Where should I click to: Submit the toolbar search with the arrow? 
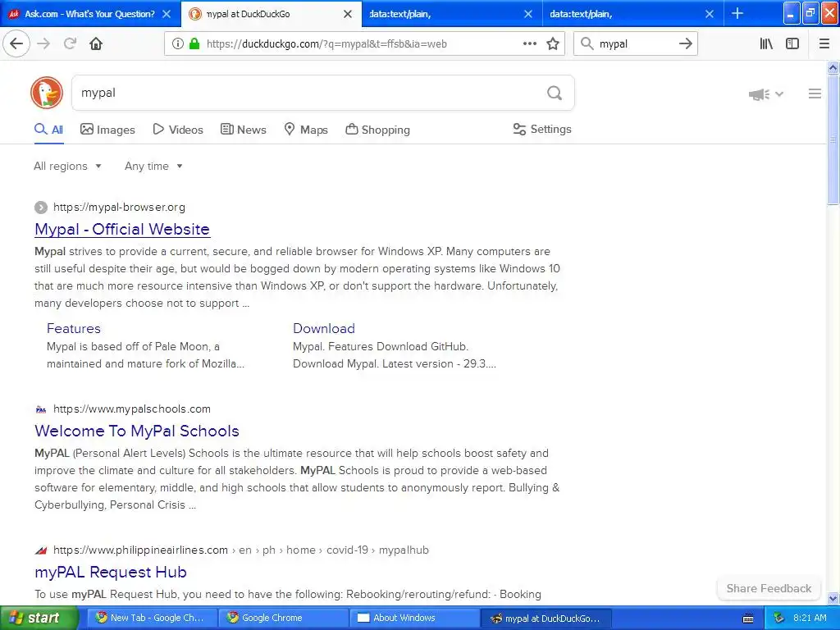685,44
